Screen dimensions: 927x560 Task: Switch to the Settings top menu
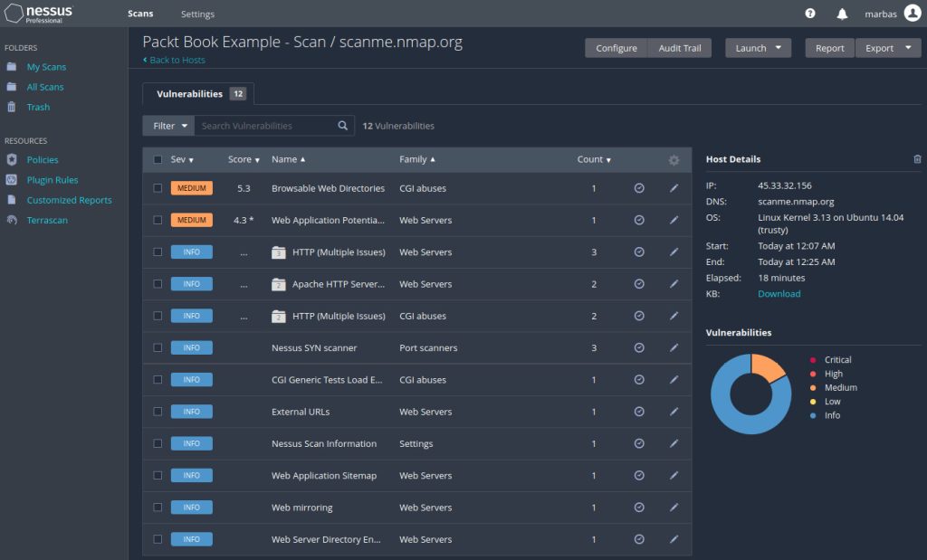197,14
